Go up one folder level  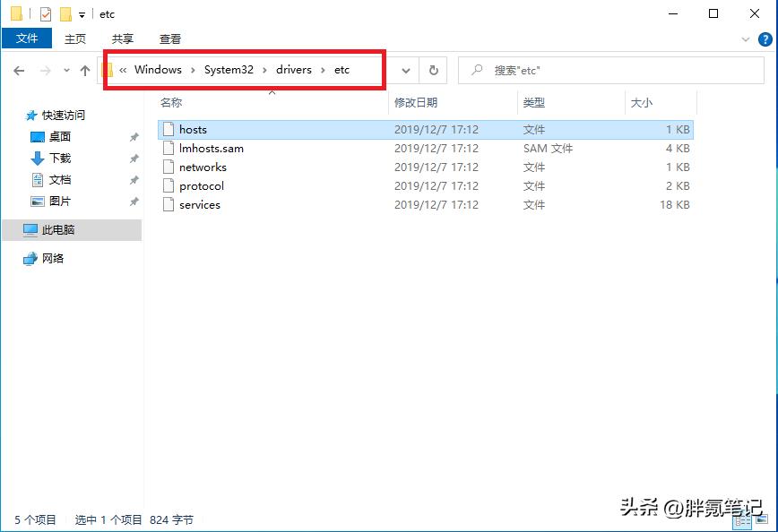pyautogui.click(x=85, y=70)
